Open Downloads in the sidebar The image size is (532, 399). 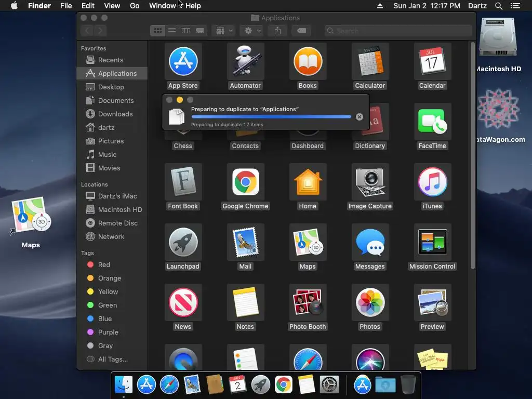click(112, 114)
